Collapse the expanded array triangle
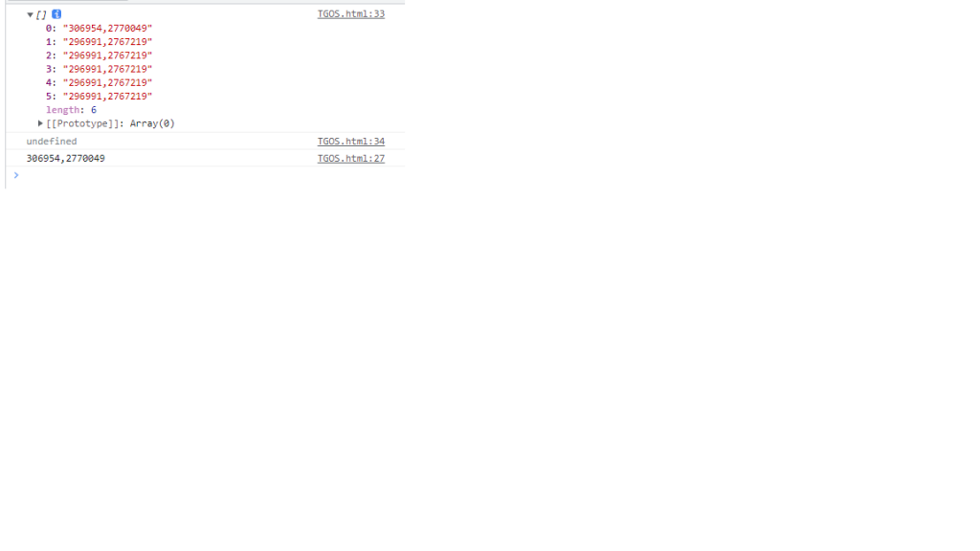Image resolution: width=980 pixels, height=551 pixels. pos(30,14)
